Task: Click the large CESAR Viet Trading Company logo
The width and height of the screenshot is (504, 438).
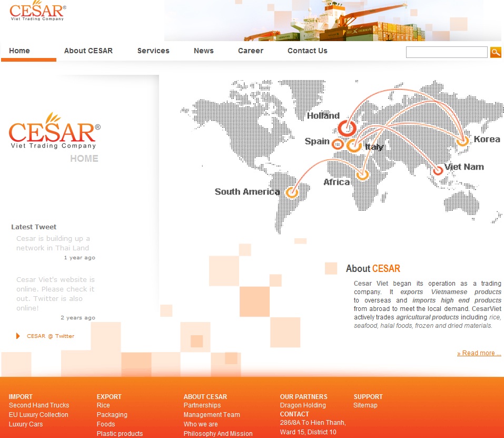Action: [x=55, y=131]
